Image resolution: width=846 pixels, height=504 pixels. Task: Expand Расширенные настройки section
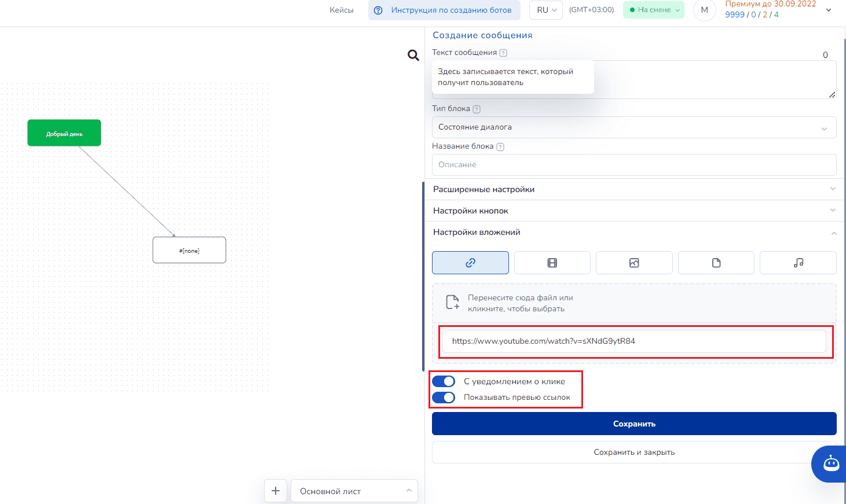coord(634,189)
